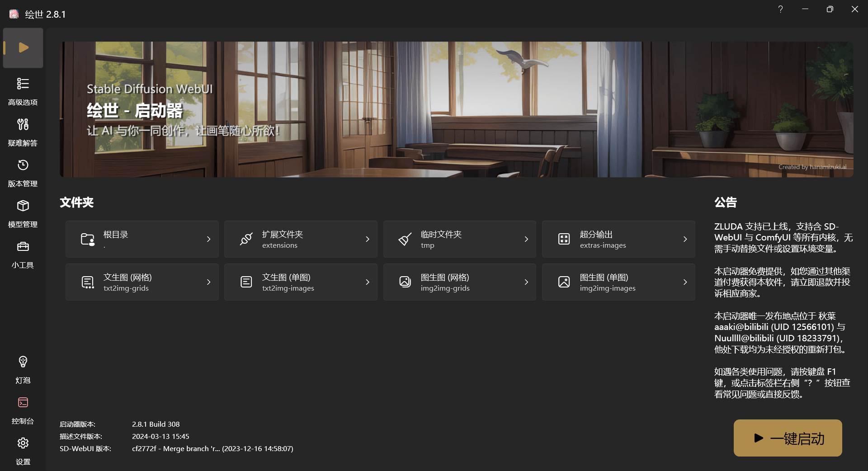The width and height of the screenshot is (868, 471).
Task: Expand the txt2img-grids card chevron
Action: coord(208,282)
